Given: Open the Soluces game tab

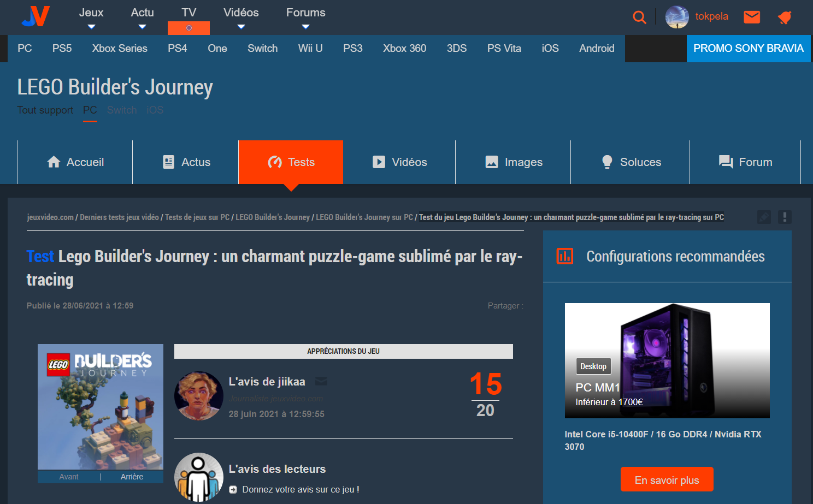Looking at the screenshot, I should 631,162.
